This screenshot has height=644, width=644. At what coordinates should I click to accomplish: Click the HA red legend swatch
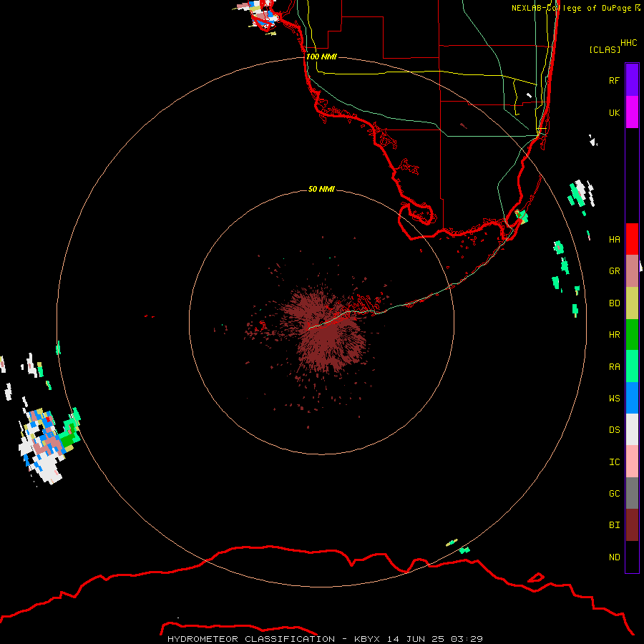point(632,239)
